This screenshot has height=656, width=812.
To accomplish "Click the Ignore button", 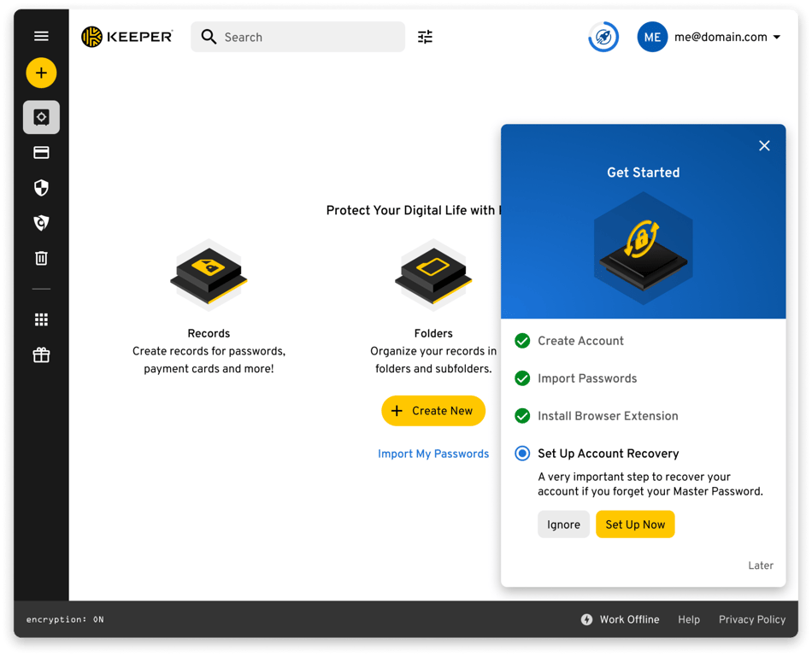I will click(563, 524).
